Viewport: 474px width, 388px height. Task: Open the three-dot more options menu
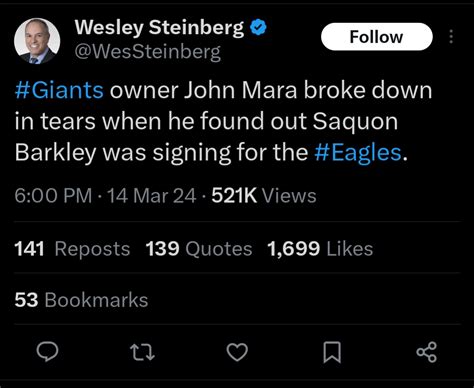(451, 36)
